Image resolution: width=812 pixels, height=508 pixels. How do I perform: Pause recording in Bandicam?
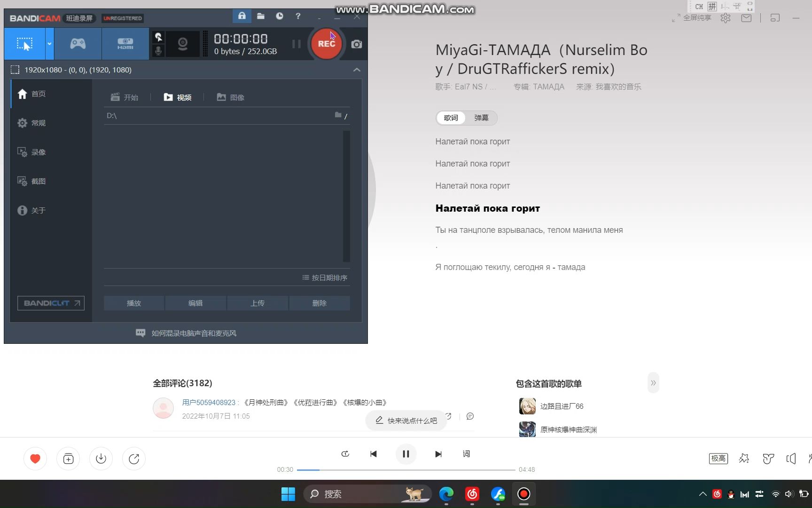click(x=296, y=44)
